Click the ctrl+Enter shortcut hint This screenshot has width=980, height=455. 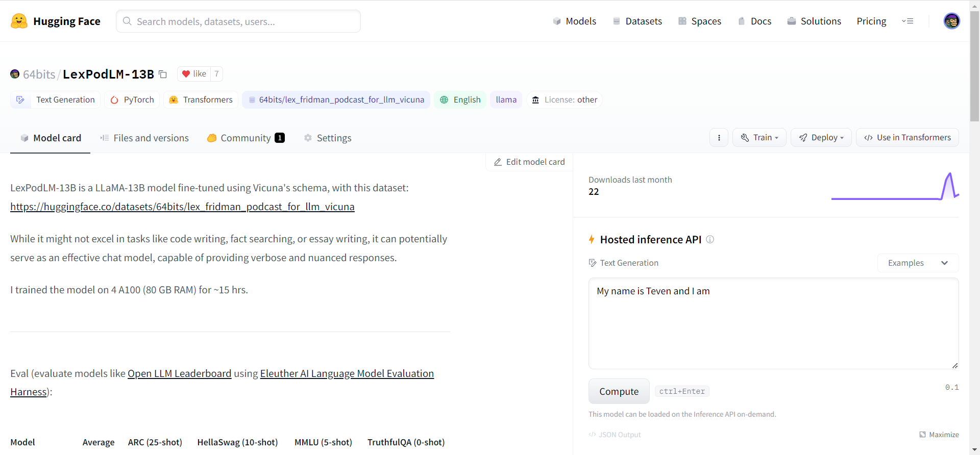pyautogui.click(x=682, y=391)
